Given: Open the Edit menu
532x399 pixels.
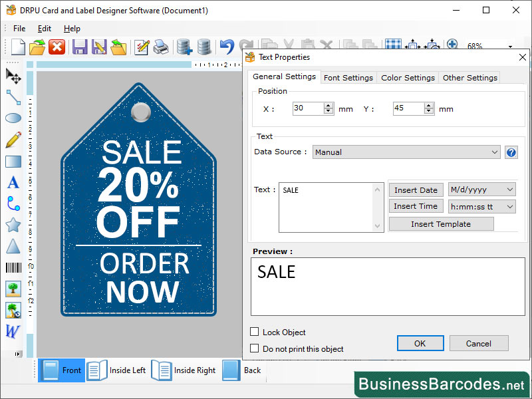Looking at the screenshot, I should [x=44, y=29].
